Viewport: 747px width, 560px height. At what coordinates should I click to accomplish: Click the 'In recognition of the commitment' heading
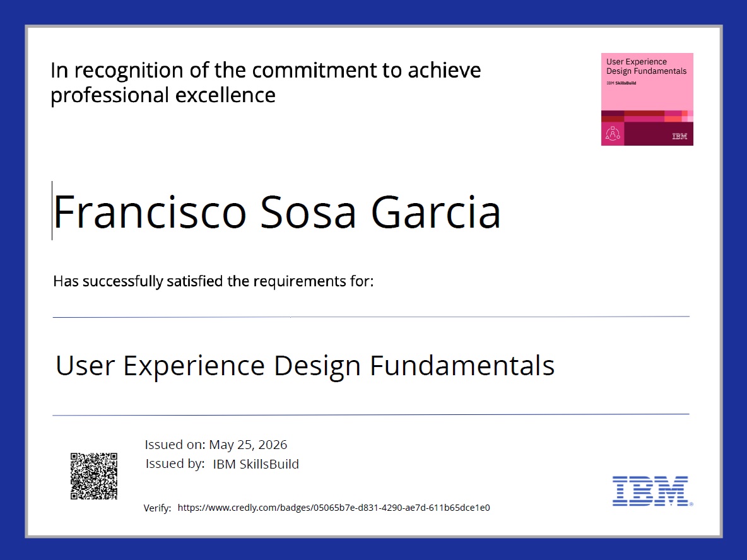pyautogui.click(x=266, y=83)
